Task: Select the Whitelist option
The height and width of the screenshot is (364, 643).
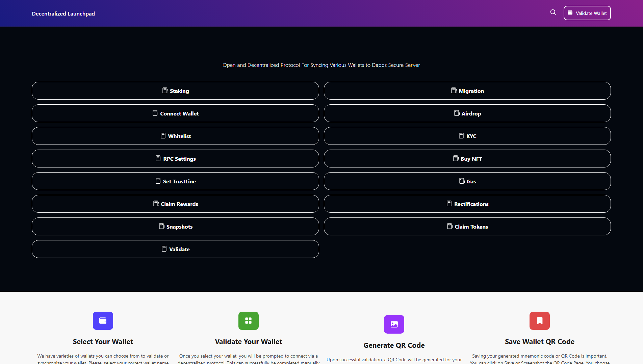Action: [175, 136]
